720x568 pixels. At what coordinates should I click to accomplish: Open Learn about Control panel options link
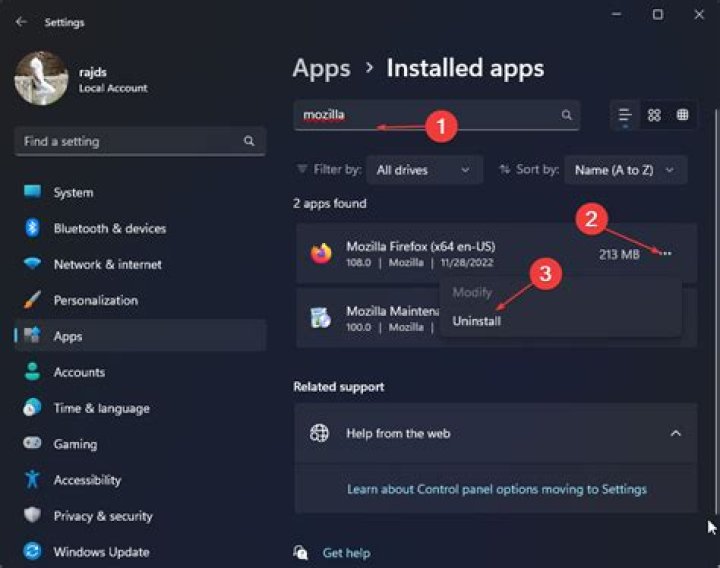click(x=497, y=489)
